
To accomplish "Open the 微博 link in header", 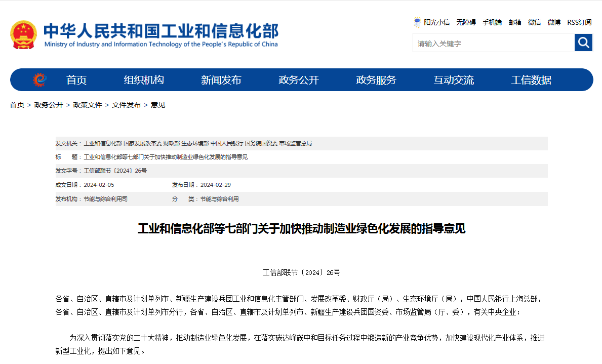I will tap(554, 22).
